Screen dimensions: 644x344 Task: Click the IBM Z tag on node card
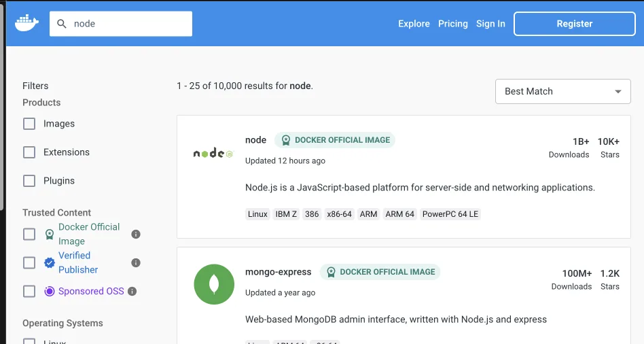(x=286, y=214)
